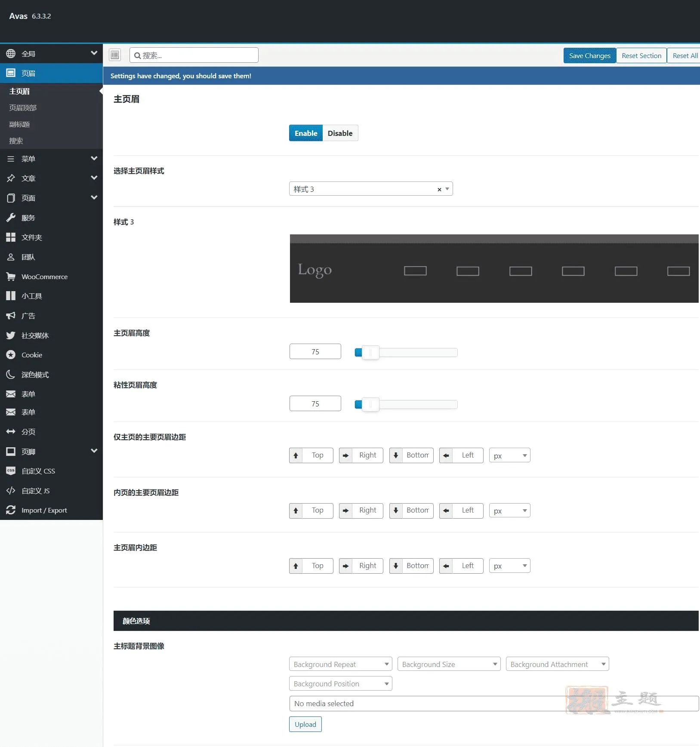Image resolution: width=700 pixels, height=747 pixels.
Task: Click the hamburger icon beside 菜单
Action: 11,159
